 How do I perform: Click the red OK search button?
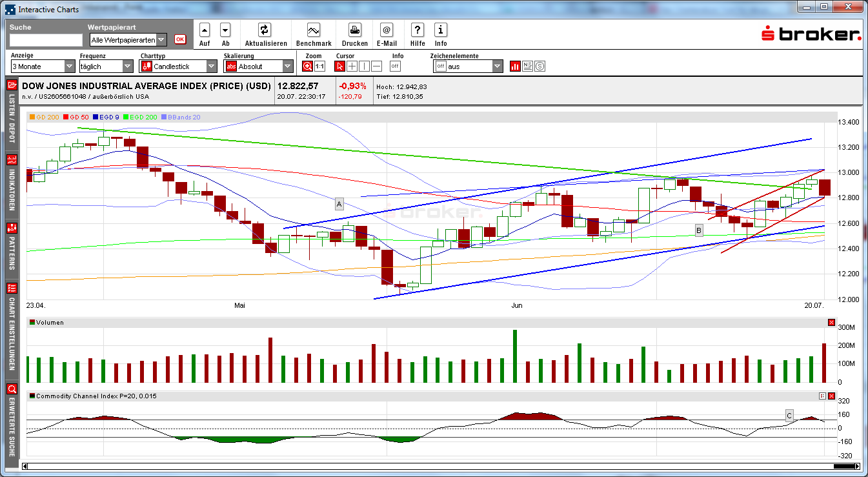pos(180,39)
